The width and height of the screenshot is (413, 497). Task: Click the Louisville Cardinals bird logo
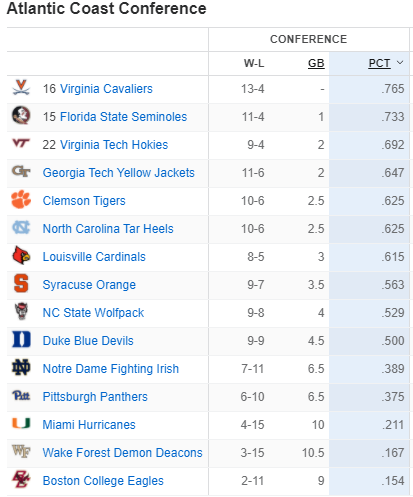click(21, 256)
